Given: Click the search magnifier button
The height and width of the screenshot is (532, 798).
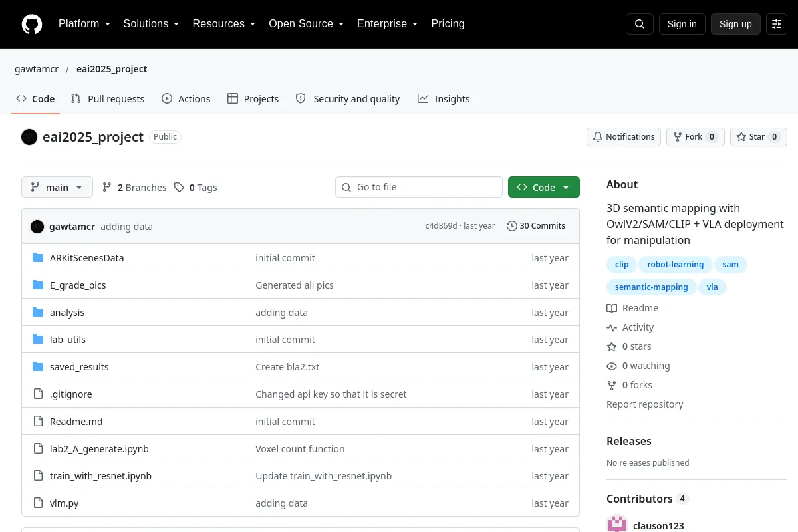Looking at the screenshot, I should pos(640,24).
